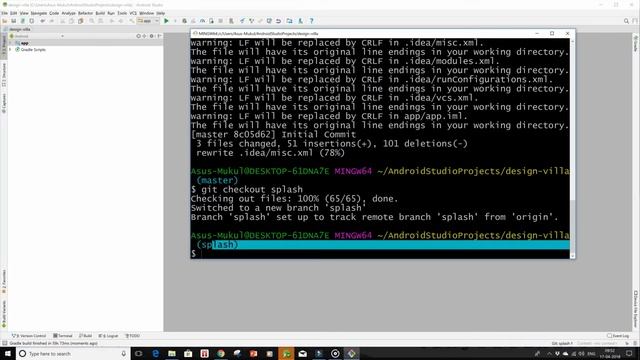This screenshot has width=640, height=360.
Task: Open the project panel gear settings icon
Action: pos(151,36)
